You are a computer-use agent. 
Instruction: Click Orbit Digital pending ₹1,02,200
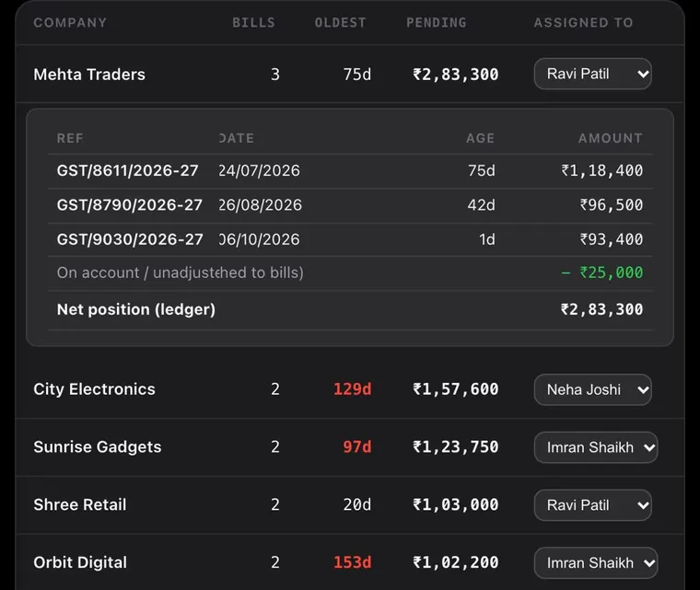click(x=456, y=562)
